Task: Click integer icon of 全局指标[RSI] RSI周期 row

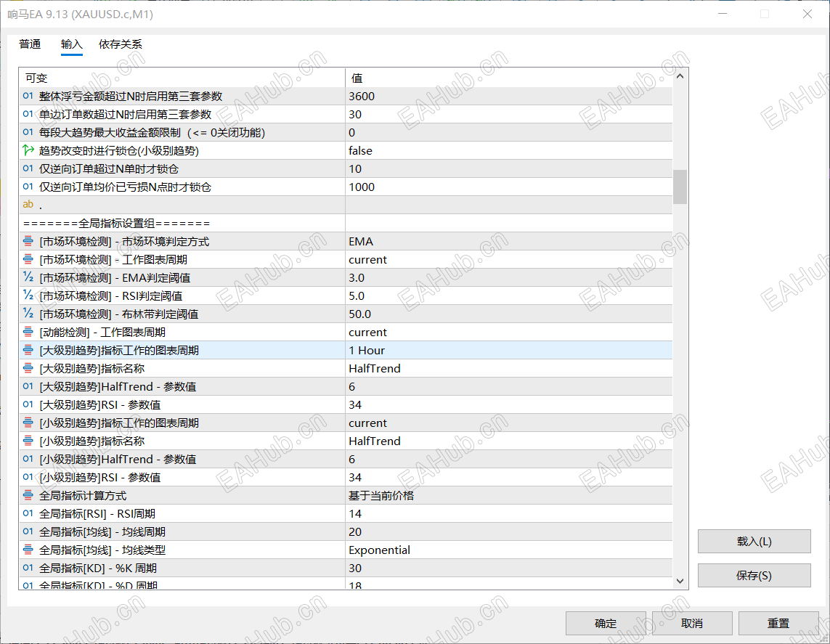Action: (28, 513)
